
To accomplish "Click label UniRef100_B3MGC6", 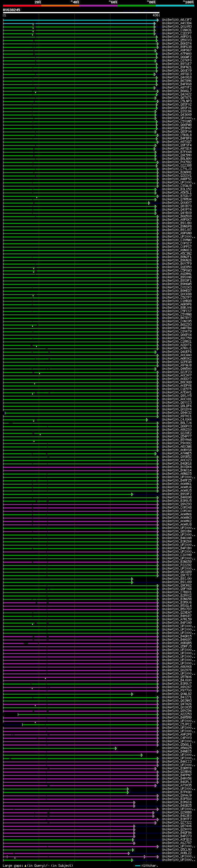I will pyautogui.click(x=177, y=802).
